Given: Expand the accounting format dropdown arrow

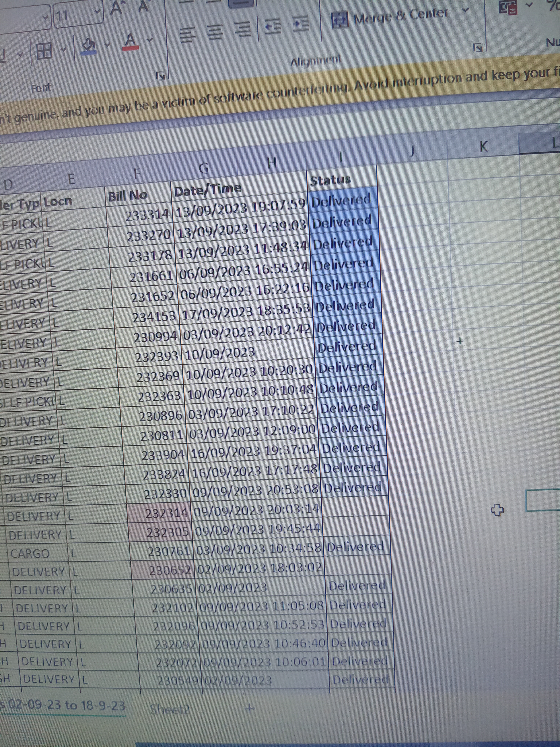Looking at the screenshot, I should [x=529, y=5].
